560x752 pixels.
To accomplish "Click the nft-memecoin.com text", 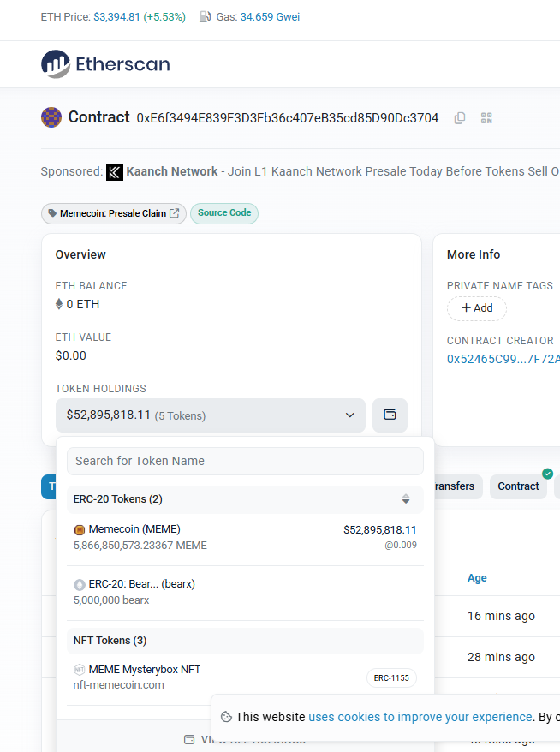I will 118,685.
